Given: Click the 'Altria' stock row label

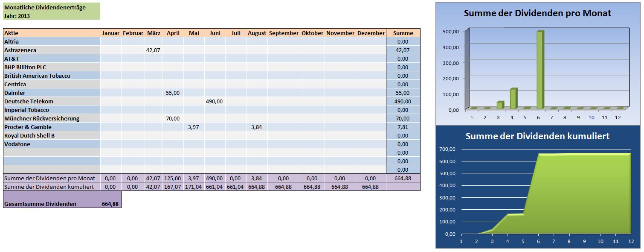Looking at the screenshot, I should point(52,41).
